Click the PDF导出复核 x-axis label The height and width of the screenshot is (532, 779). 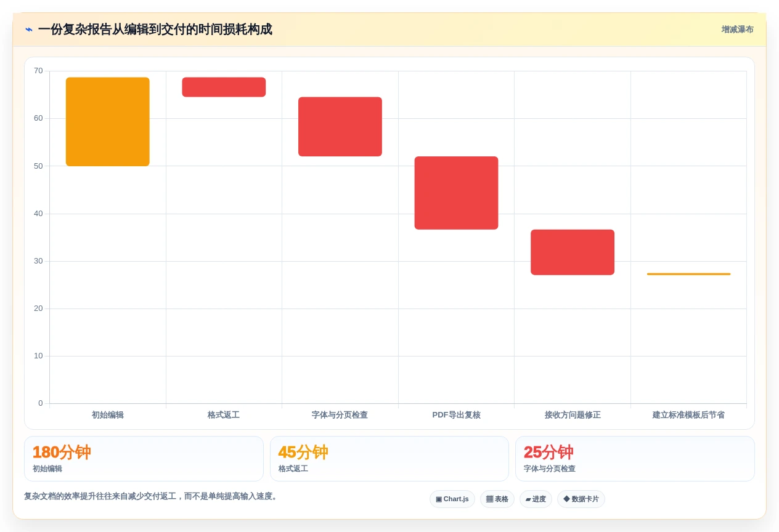pos(456,415)
